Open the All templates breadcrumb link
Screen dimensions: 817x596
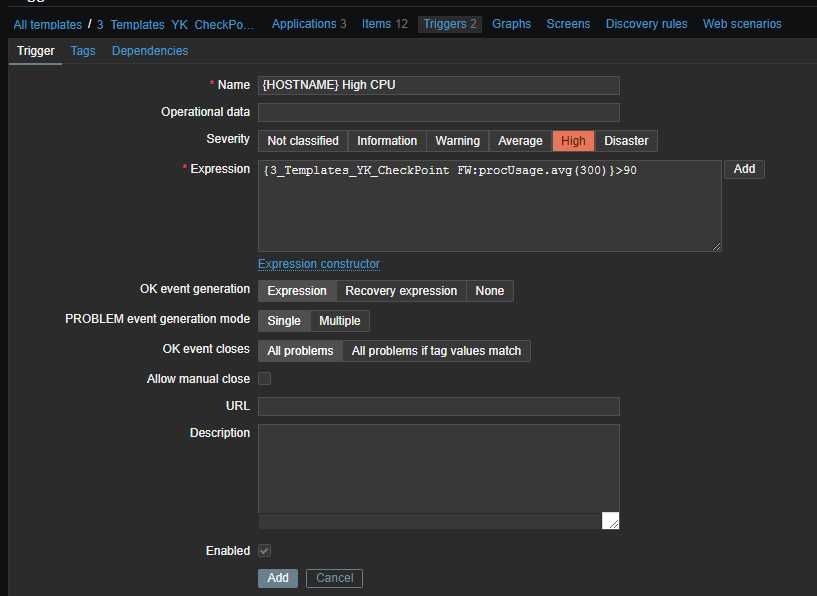[x=47, y=24]
